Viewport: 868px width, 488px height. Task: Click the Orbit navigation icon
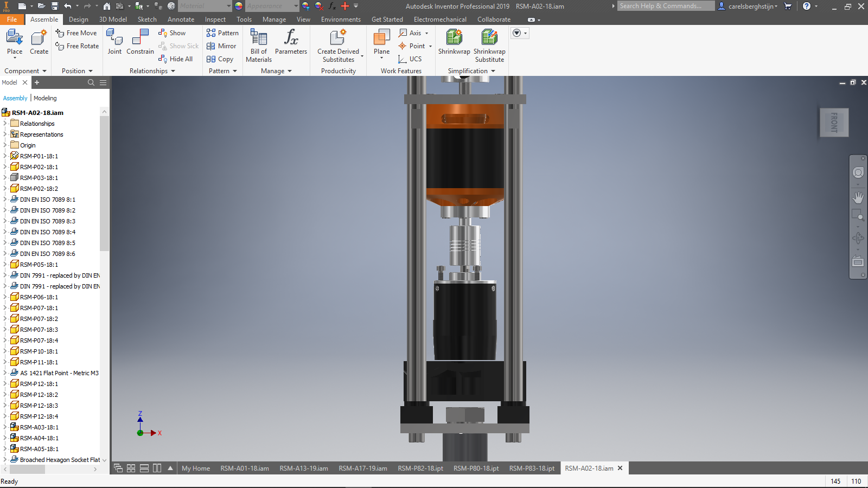tap(858, 238)
